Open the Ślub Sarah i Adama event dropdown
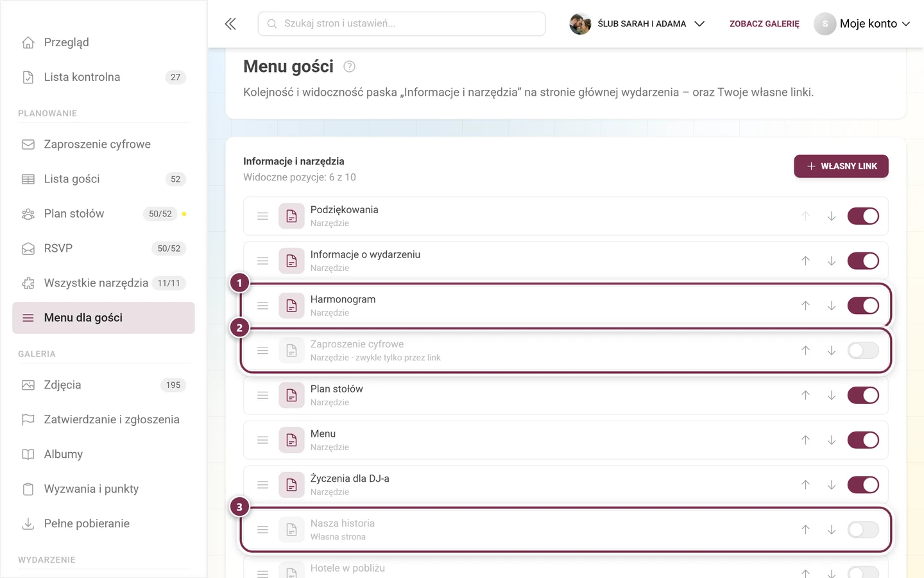 (637, 24)
